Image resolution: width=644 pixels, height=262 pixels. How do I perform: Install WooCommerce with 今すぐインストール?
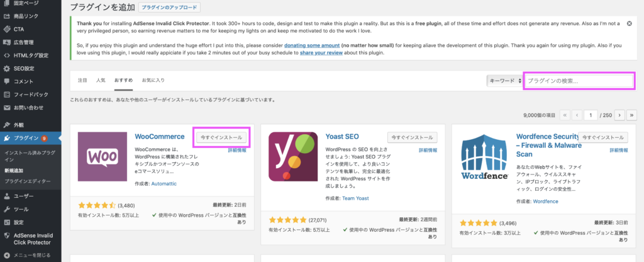pyautogui.click(x=222, y=137)
